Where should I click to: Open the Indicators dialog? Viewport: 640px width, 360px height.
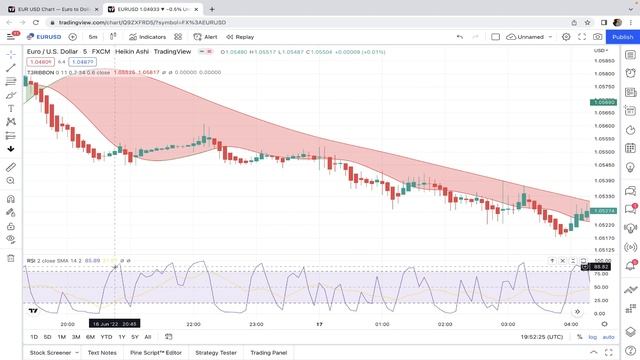pos(147,37)
